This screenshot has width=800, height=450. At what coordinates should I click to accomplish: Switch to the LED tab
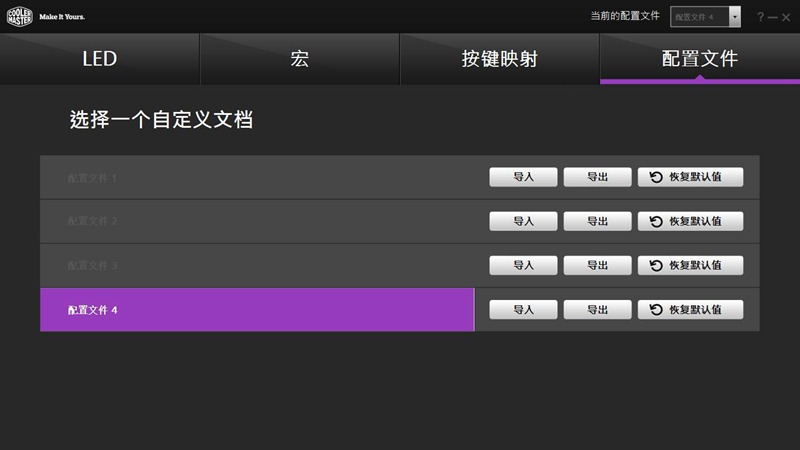(100, 59)
